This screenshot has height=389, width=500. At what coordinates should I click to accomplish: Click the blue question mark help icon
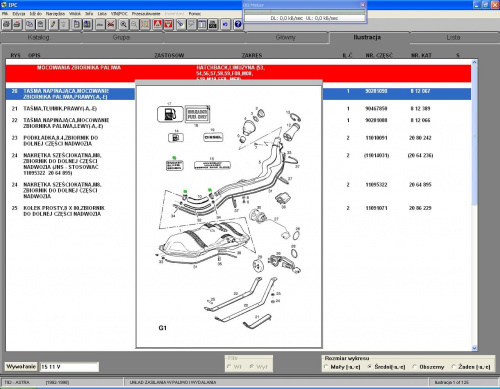(238, 24)
